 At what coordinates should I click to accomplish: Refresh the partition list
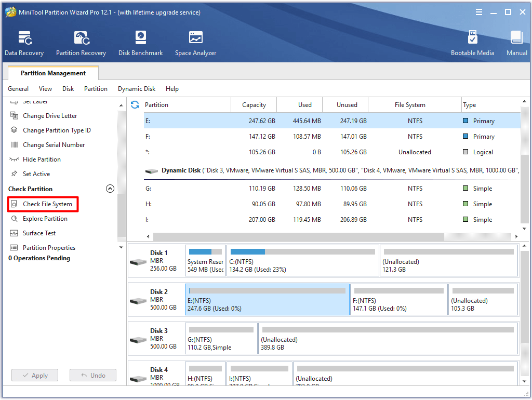[135, 105]
